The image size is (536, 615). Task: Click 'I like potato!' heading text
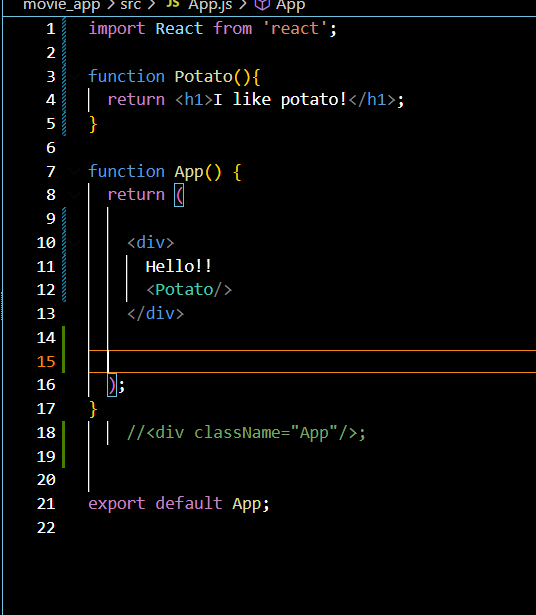coord(280,100)
